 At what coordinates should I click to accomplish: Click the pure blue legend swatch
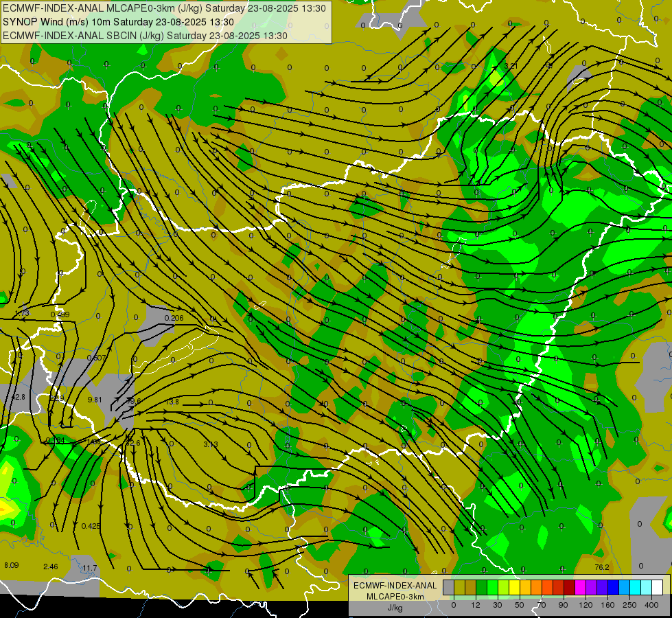[613, 587]
